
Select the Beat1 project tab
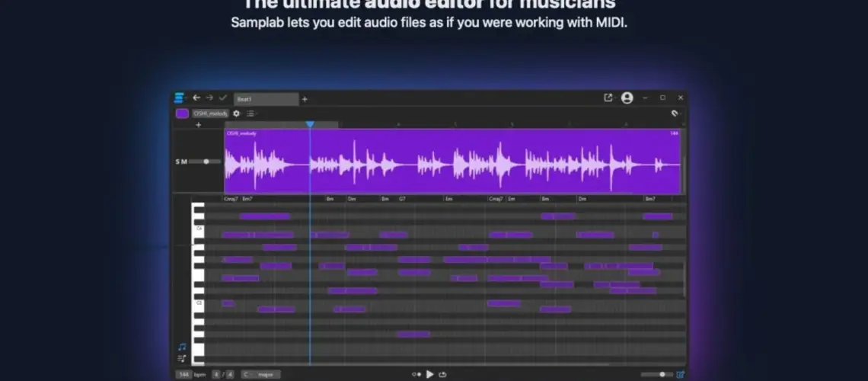[266, 99]
